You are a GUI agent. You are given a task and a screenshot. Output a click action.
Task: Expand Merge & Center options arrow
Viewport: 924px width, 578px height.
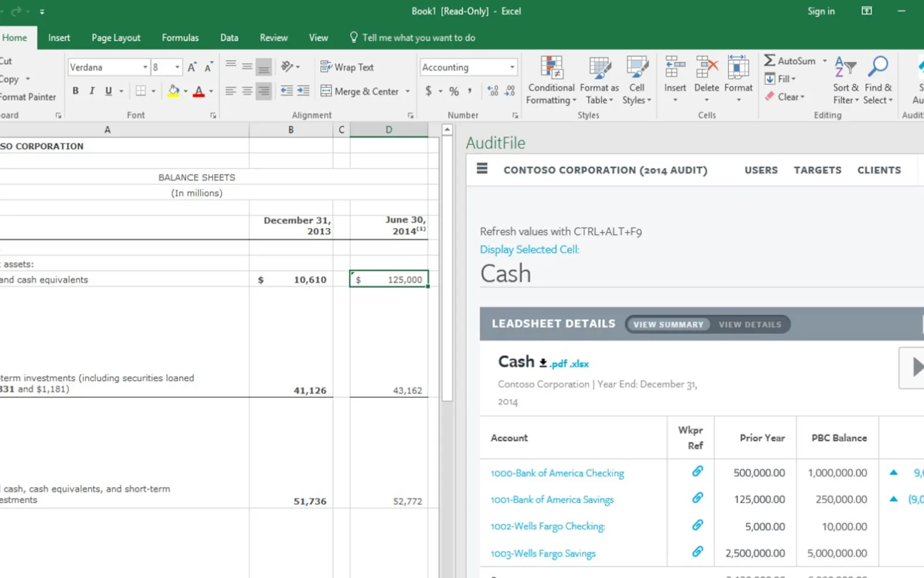coord(408,91)
